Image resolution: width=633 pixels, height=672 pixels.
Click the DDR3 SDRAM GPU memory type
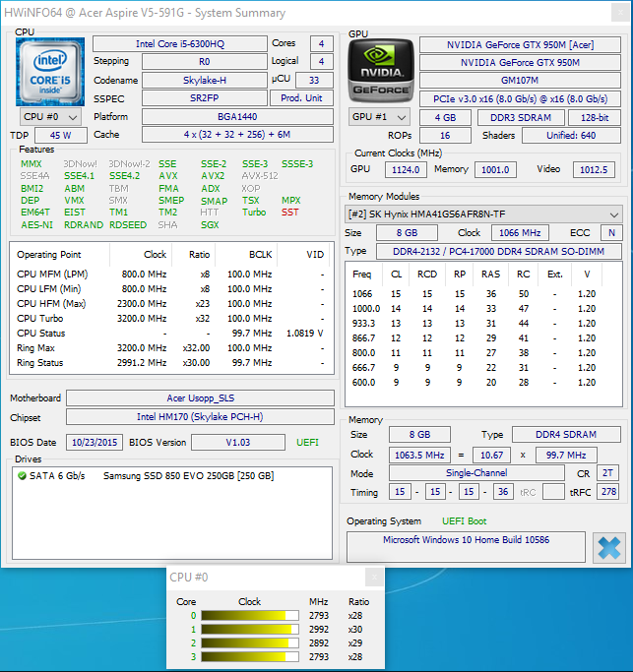(x=521, y=117)
